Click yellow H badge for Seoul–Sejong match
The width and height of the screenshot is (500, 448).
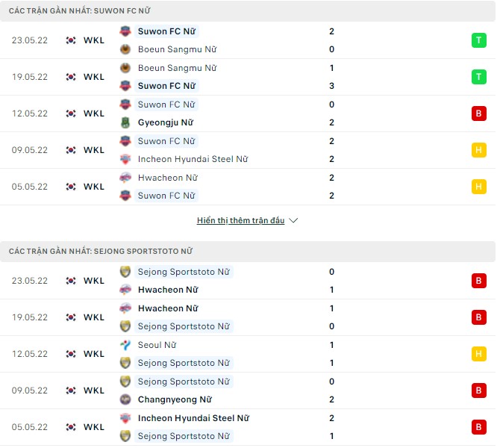tap(478, 354)
